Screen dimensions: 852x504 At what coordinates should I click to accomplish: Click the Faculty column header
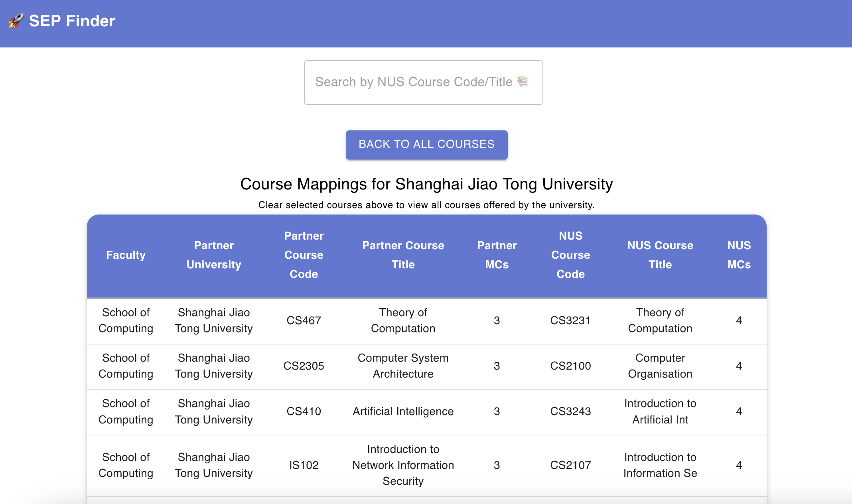(x=126, y=255)
